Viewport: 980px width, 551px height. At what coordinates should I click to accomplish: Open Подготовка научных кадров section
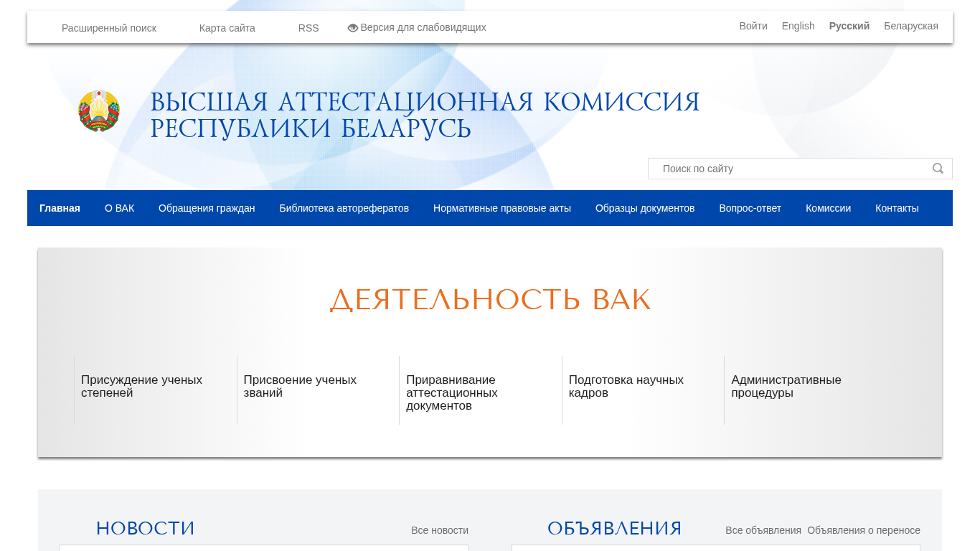coord(626,386)
